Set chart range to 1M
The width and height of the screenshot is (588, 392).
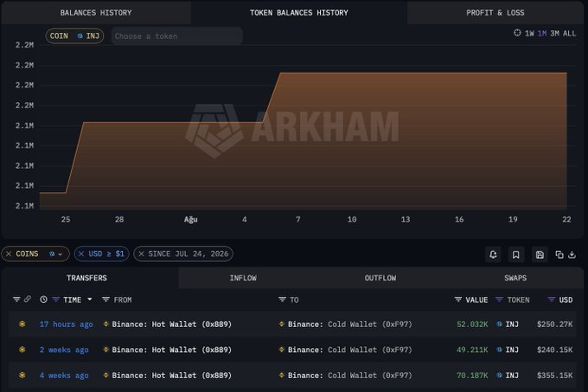pos(542,34)
